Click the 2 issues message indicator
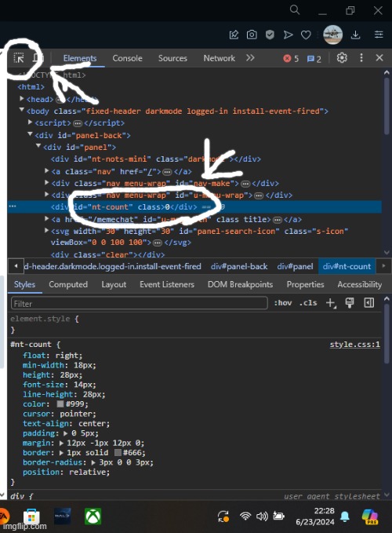Image resolution: width=392 pixels, height=533 pixels. click(314, 59)
